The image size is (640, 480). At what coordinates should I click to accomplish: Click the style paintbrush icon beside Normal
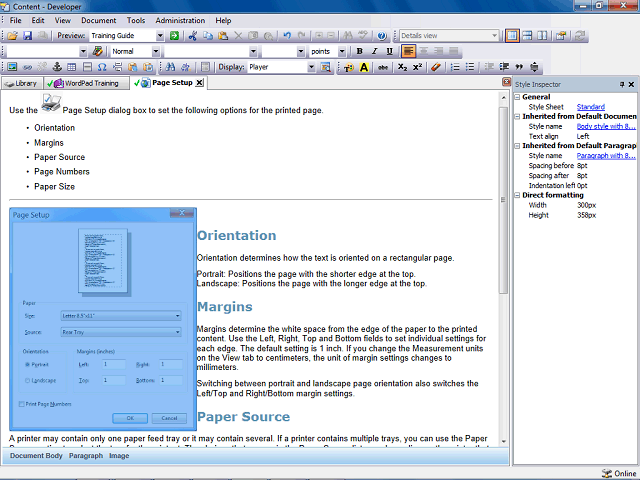click(x=98, y=51)
